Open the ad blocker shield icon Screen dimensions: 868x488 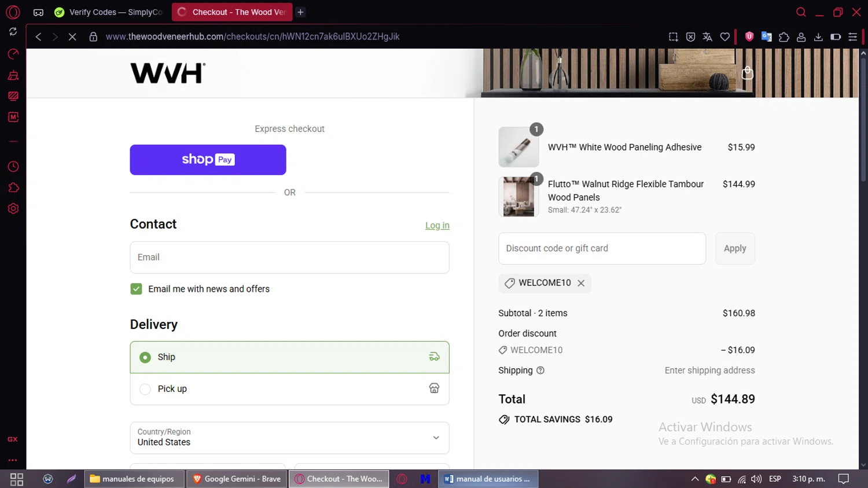pos(690,36)
